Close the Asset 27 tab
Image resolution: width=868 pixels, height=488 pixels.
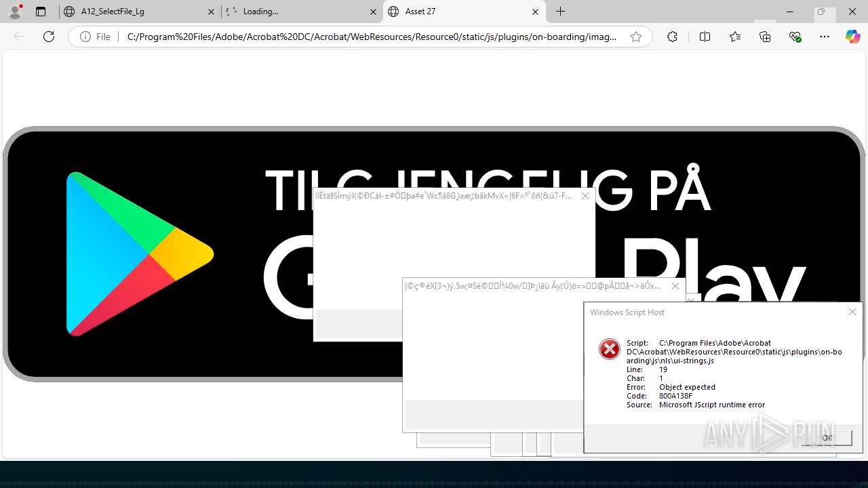click(535, 12)
